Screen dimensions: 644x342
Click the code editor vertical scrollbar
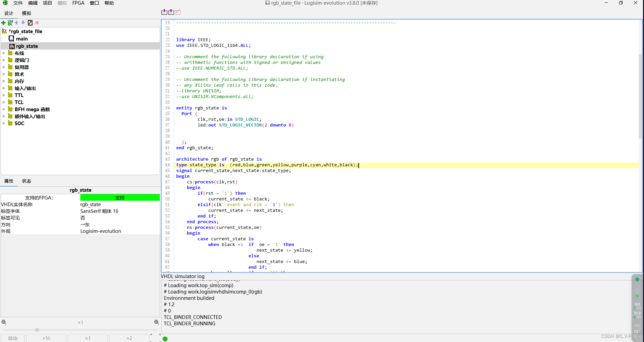(640, 96)
